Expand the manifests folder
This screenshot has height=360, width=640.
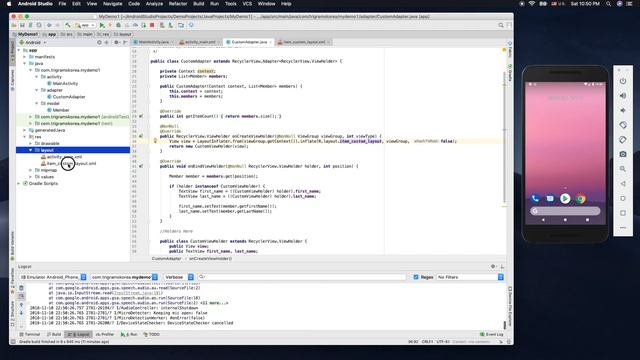[x=24, y=57]
